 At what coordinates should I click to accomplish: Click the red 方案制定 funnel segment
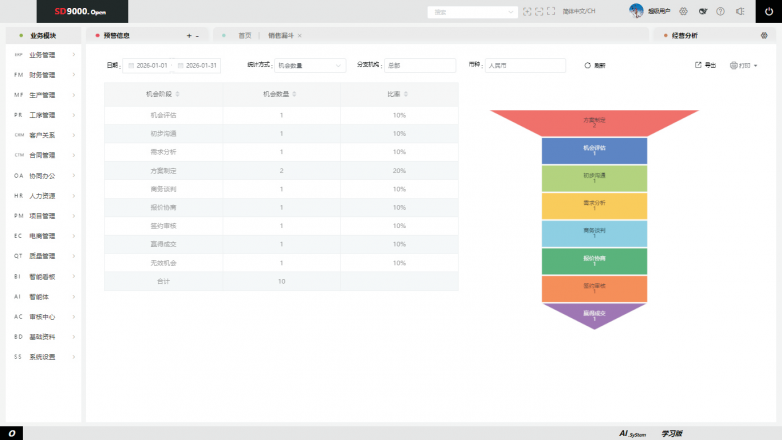coord(594,122)
